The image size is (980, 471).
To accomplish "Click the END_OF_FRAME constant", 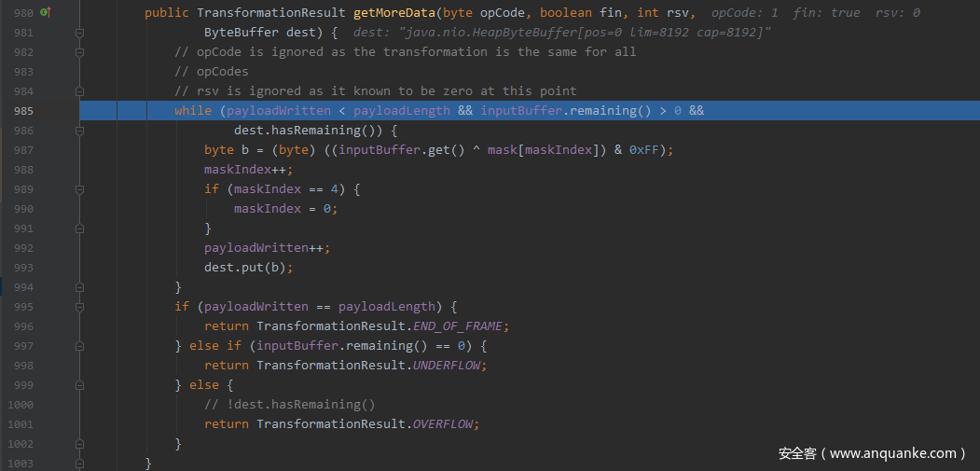I will [460, 326].
